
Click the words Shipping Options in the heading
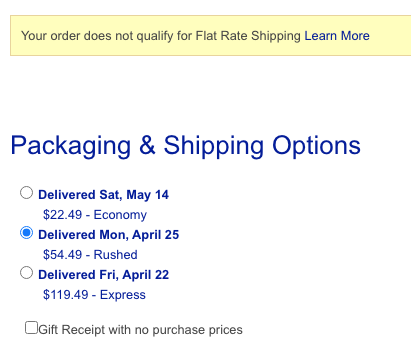[x=262, y=146]
